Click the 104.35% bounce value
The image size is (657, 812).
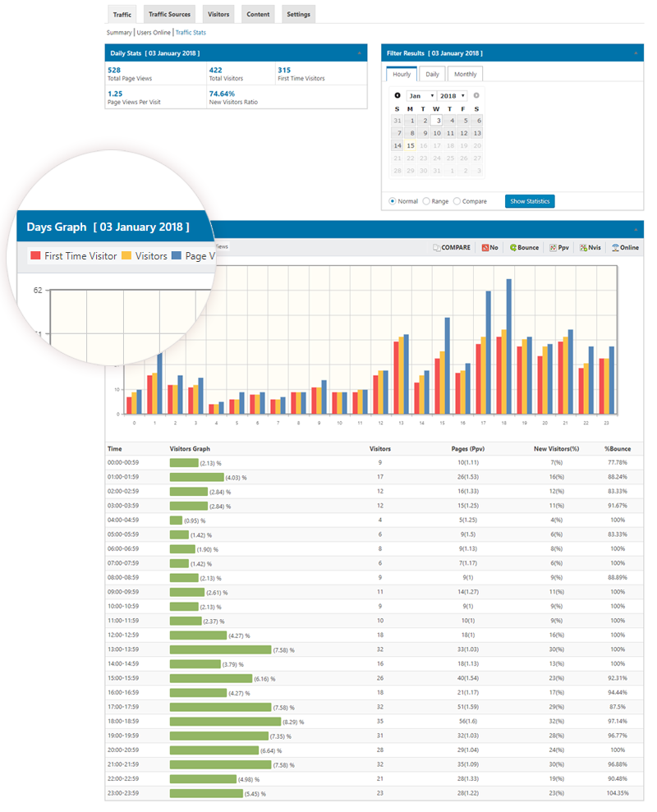(618, 793)
